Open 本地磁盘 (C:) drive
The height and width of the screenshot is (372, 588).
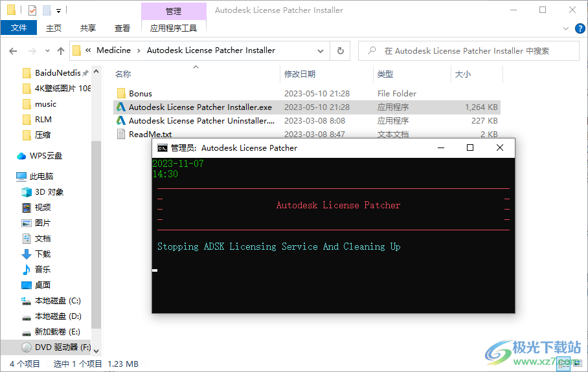coord(58,301)
